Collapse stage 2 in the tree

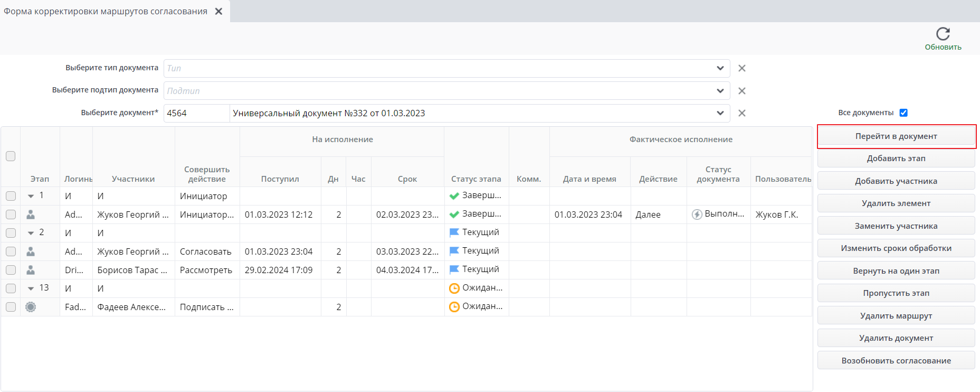tap(31, 233)
